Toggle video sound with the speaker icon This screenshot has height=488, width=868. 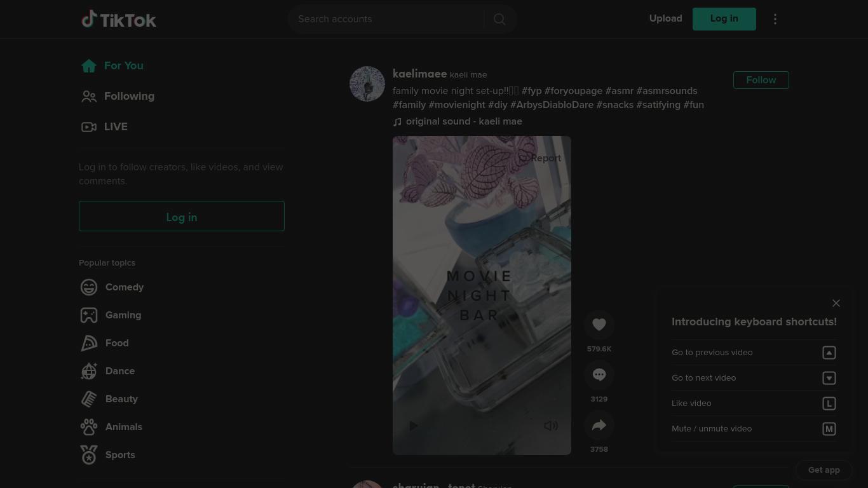click(551, 426)
